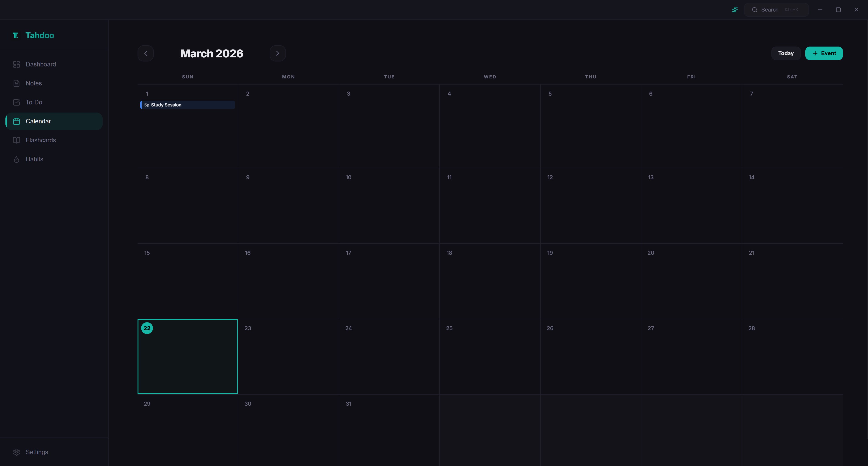Select day 24 in the calendar
868x466 pixels.
click(x=389, y=356)
